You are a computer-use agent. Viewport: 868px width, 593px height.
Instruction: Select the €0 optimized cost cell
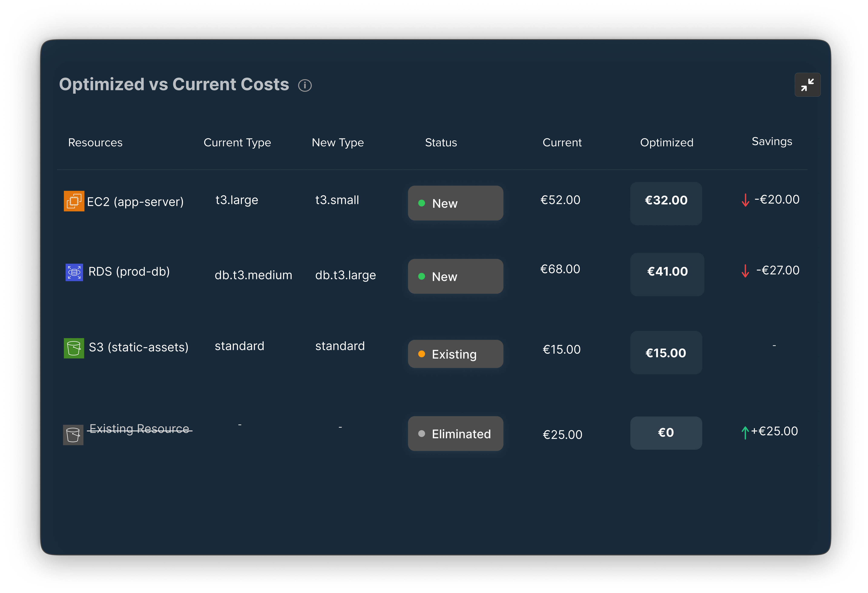pos(666,433)
